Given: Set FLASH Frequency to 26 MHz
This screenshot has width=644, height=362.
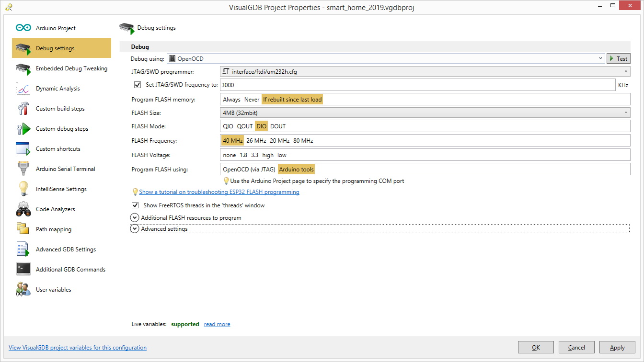Looking at the screenshot, I should pos(256,141).
